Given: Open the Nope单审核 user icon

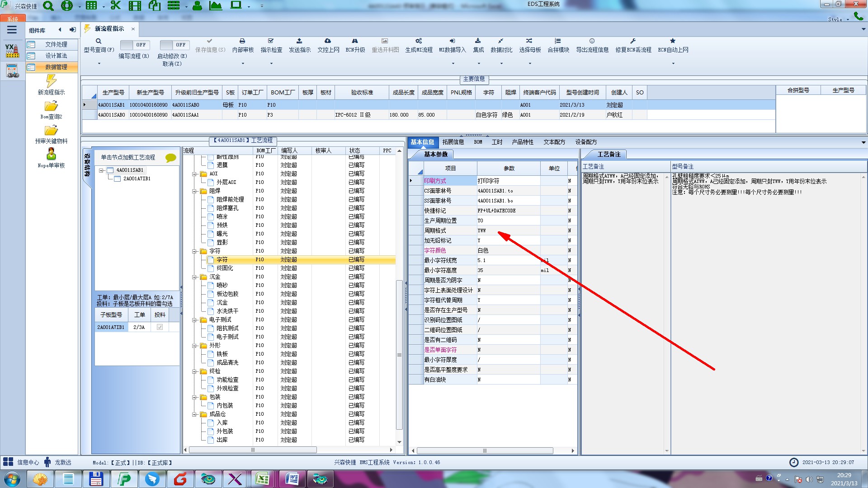Looking at the screenshot, I should 51,155.
